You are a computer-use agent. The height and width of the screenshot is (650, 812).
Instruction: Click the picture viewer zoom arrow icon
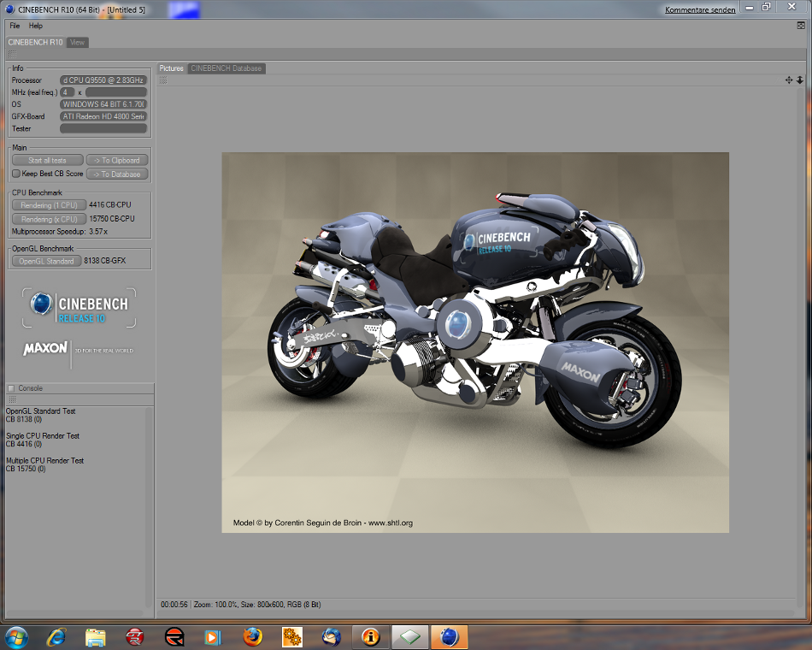coord(800,80)
